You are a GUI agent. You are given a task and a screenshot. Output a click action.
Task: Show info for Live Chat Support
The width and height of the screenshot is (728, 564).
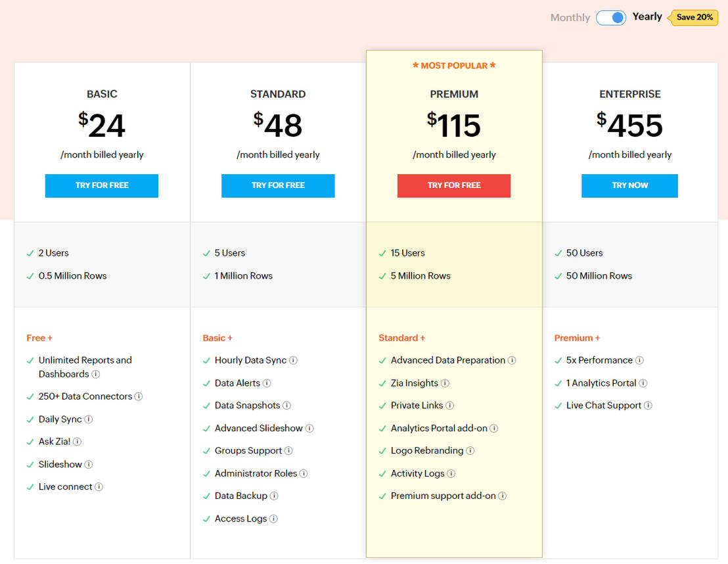pos(648,406)
